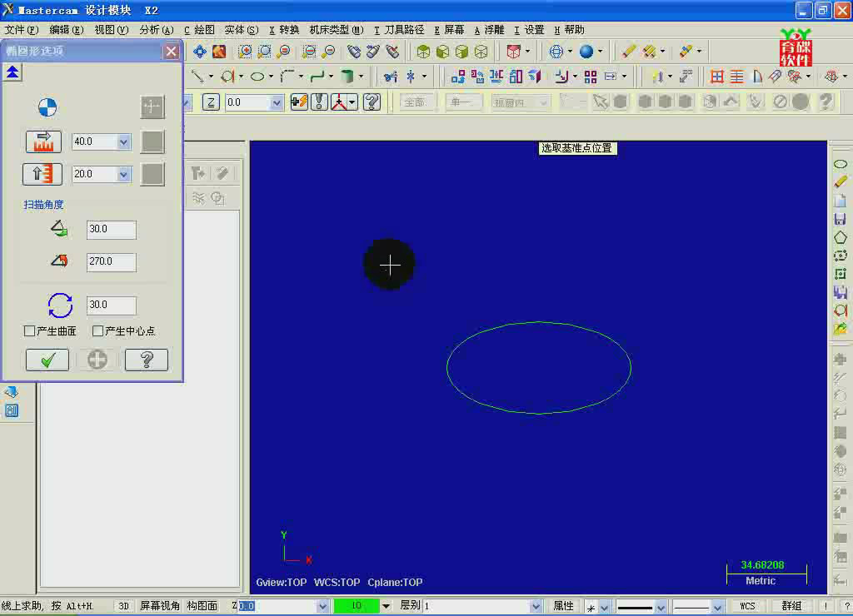Open the 层别 level dropdown
Viewport: 853px width, 616px height.
(x=536, y=606)
